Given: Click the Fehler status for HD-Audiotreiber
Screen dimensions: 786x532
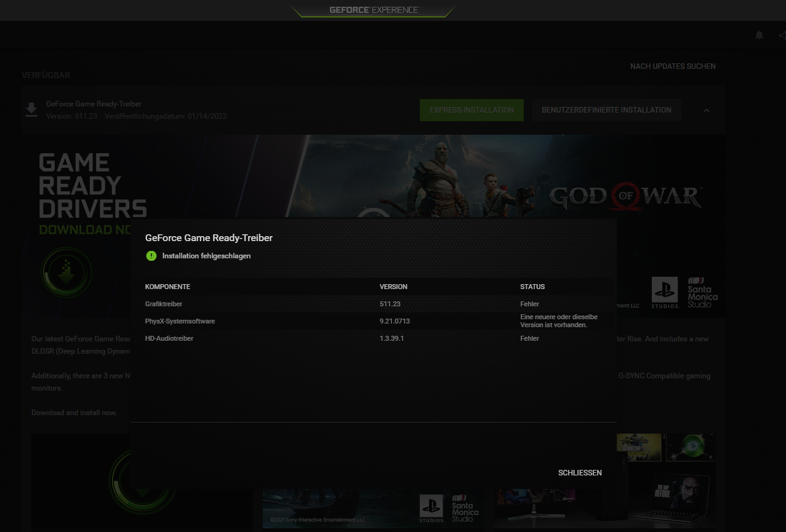Looking at the screenshot, I should coord(529,338).
